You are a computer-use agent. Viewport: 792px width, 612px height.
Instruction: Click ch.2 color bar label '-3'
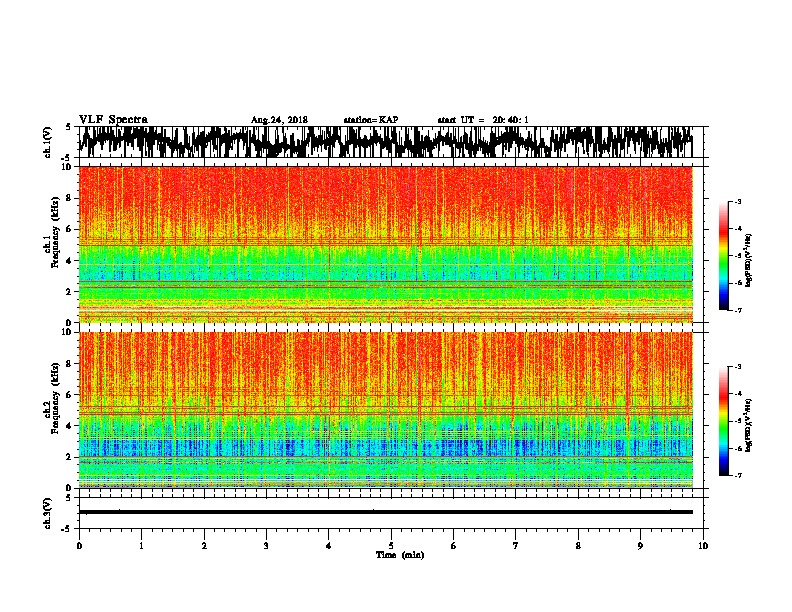point(738,367)
